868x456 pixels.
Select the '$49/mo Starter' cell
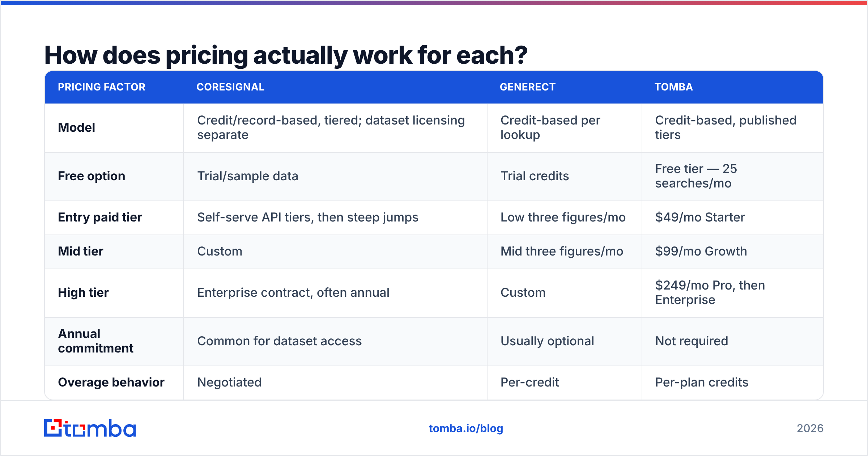pos(700,217)
